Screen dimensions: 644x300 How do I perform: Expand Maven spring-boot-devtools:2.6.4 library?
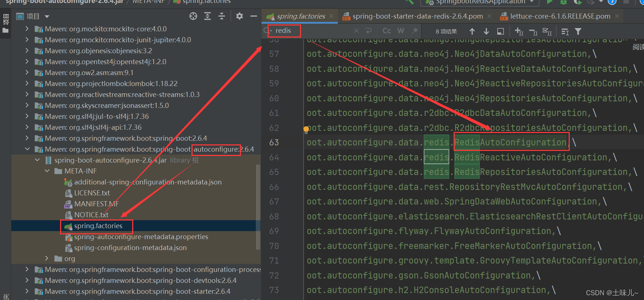pyautogui.click(x=27, y=280)
